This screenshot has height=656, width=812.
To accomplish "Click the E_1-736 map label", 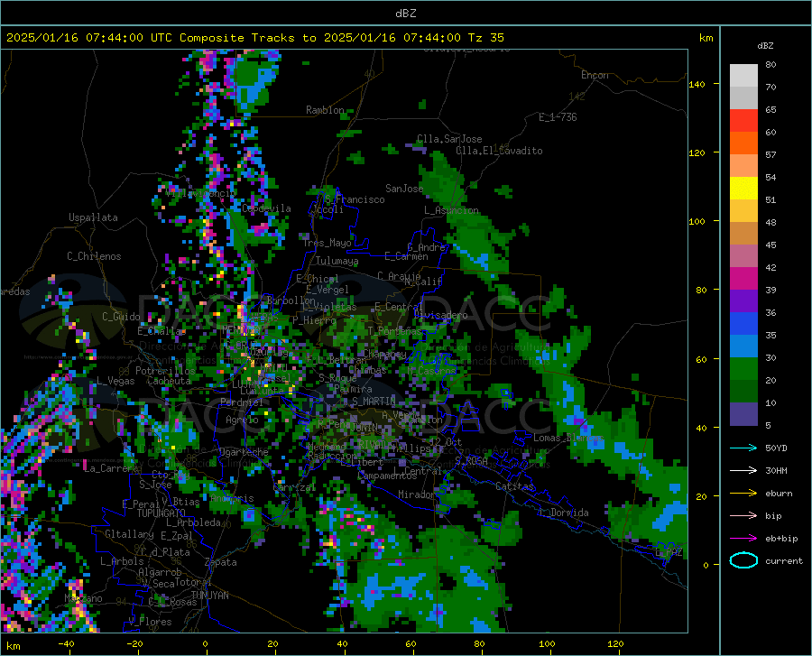I will [x=558, y=117].
